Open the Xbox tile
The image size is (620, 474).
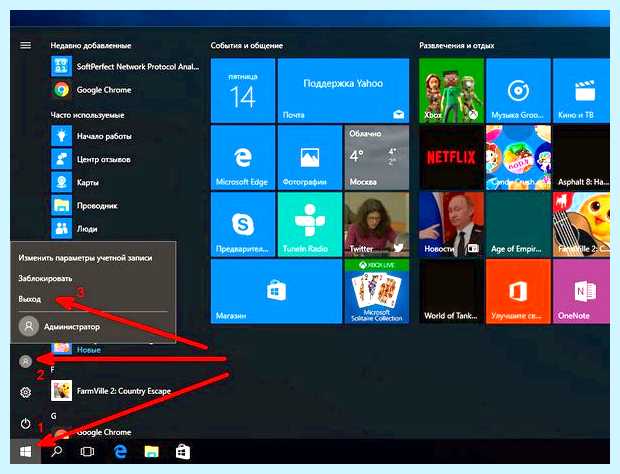(x=451, y=91)
